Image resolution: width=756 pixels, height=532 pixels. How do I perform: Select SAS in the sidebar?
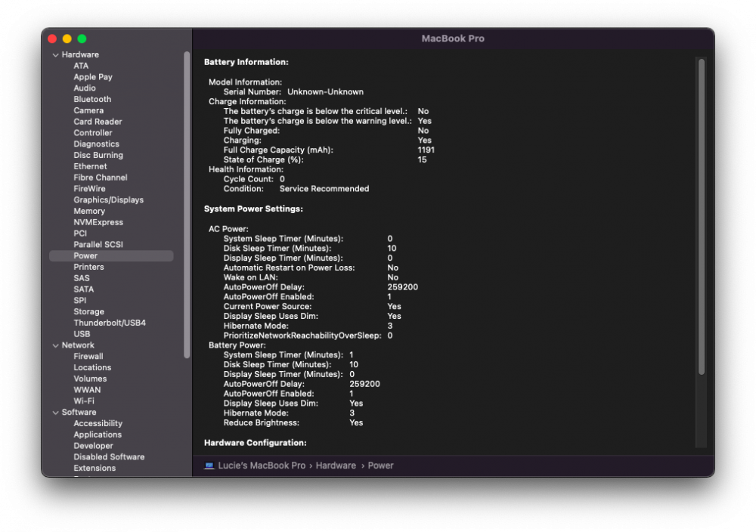[82, 278]
